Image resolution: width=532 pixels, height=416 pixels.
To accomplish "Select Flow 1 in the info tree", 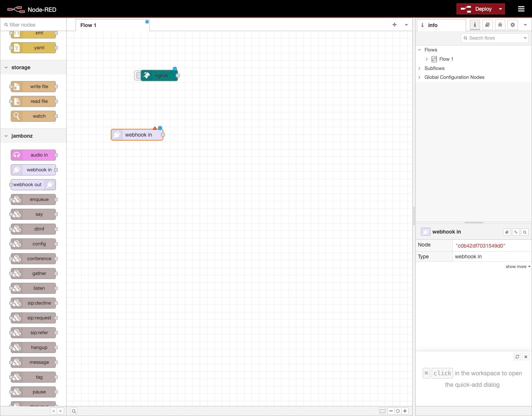I will (446, 59).
